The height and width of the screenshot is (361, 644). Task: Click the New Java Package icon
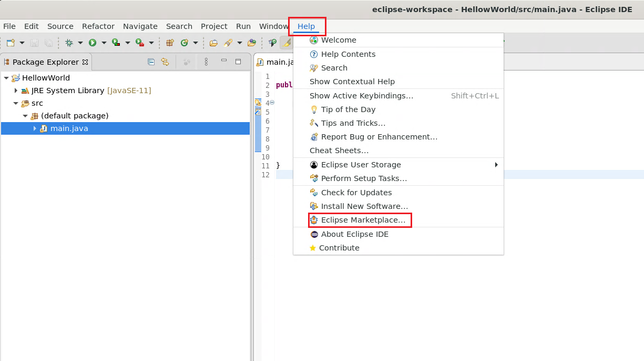(170, 43)
